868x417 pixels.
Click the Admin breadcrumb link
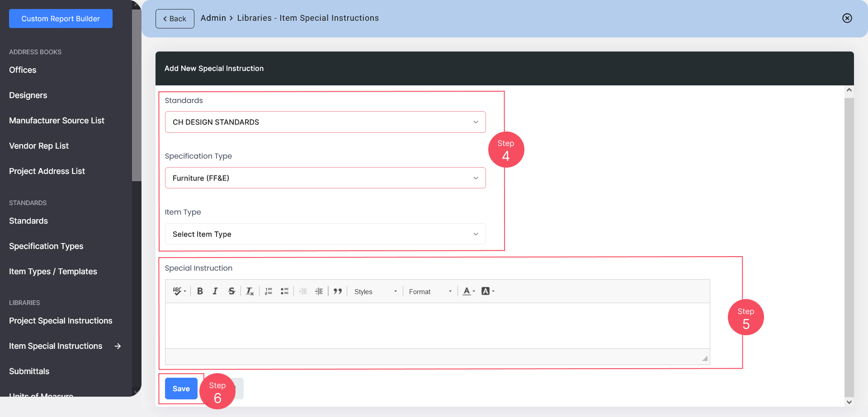click(x=213, y=18)
